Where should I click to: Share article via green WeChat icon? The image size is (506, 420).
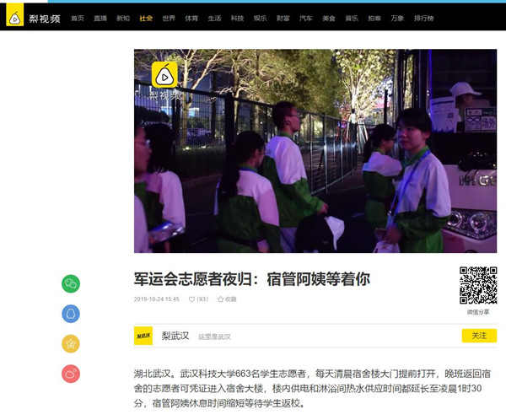[71, 284]
